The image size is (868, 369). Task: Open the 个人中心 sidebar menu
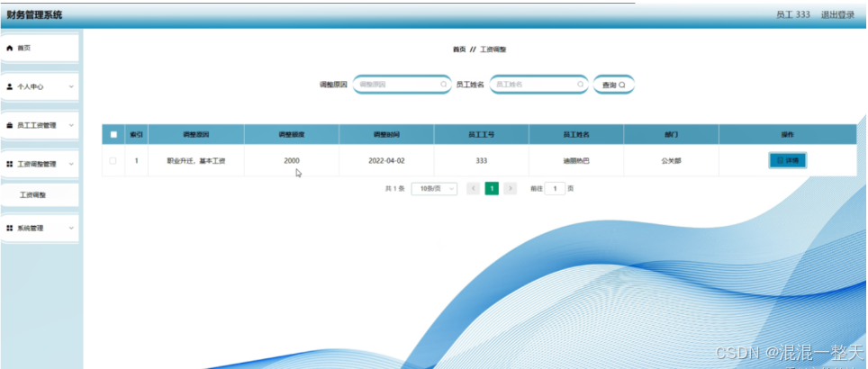[40, 87]
